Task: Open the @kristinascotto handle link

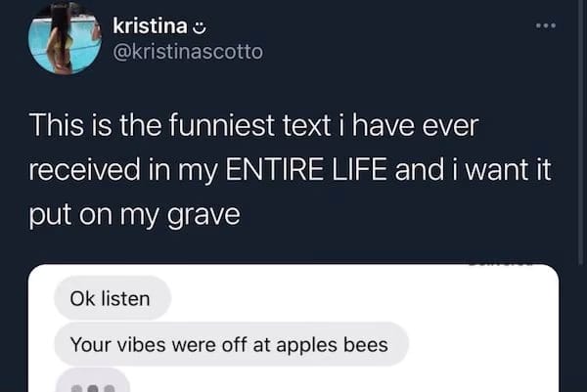Action: (188, 52)
